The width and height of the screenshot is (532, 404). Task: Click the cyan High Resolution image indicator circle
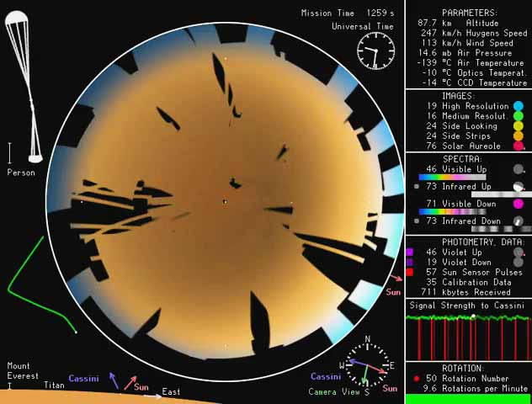[518, 106]
